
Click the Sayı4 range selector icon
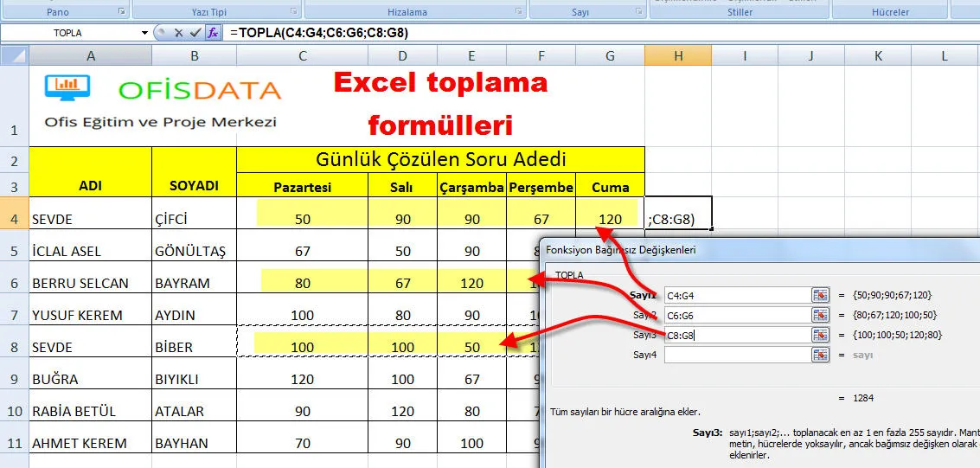pos(818,355)
